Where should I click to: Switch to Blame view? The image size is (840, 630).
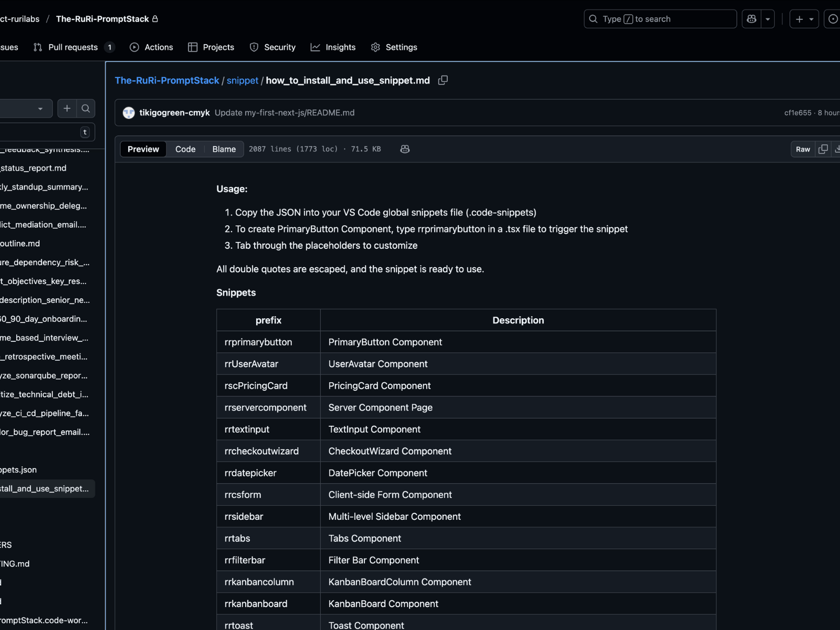[x=224, y=149]
